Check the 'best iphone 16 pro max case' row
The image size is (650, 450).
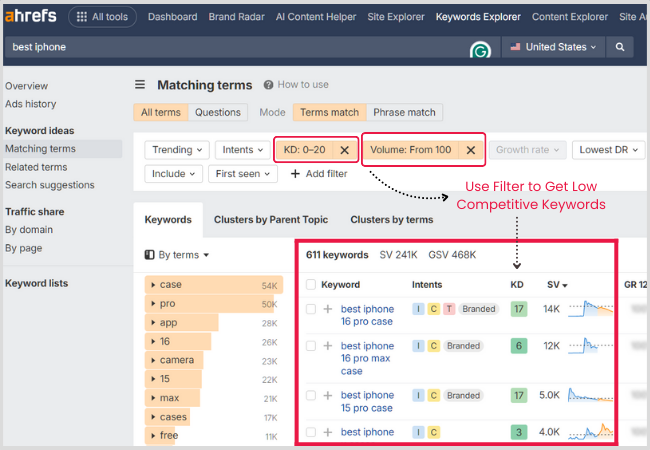coord(310,346)
